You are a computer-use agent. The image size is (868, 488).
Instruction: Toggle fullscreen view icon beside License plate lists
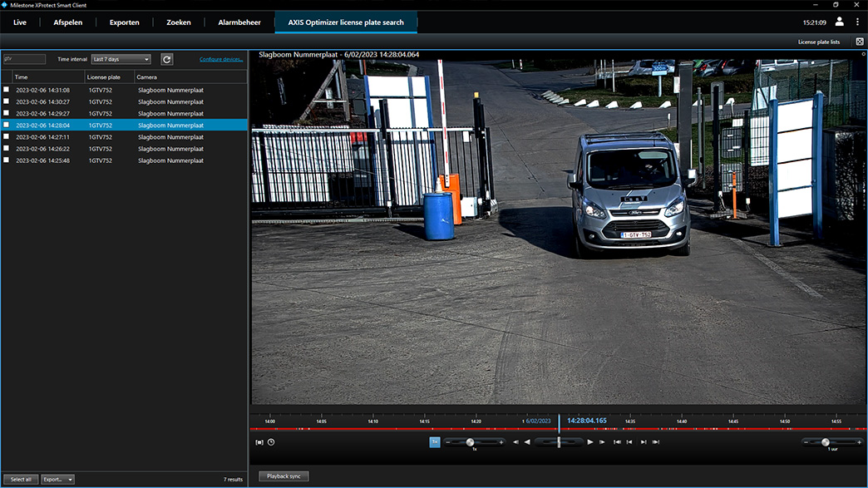pyautogui.click(x=860, y=42)
